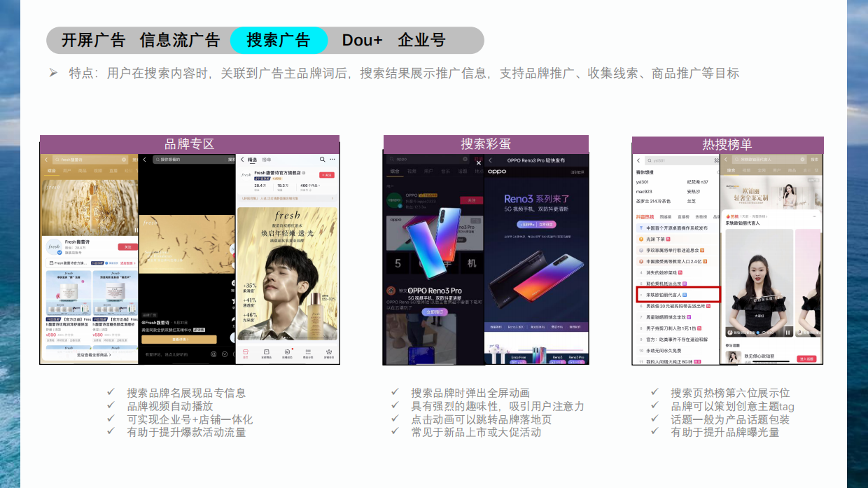Image resolution: width=868 pixels, height=488 pixels.
Task: Select the 搜索广告 tab
Action: coord(279,41)
